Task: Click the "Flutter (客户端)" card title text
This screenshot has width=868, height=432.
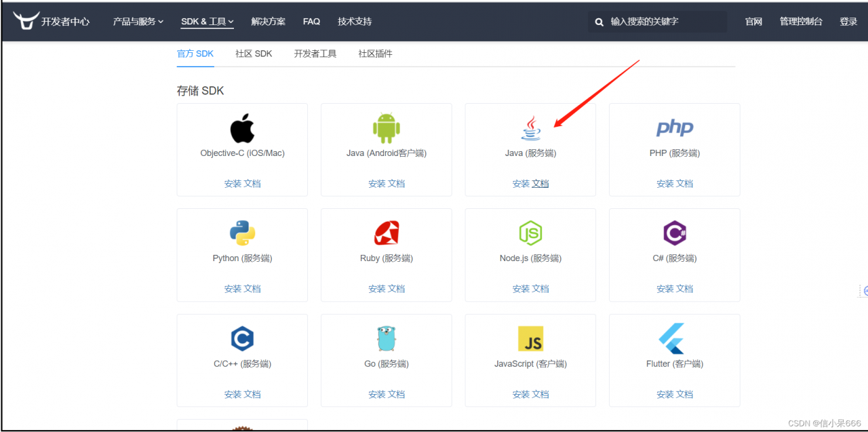Action: pyautogui.click(x=675, y=364)
